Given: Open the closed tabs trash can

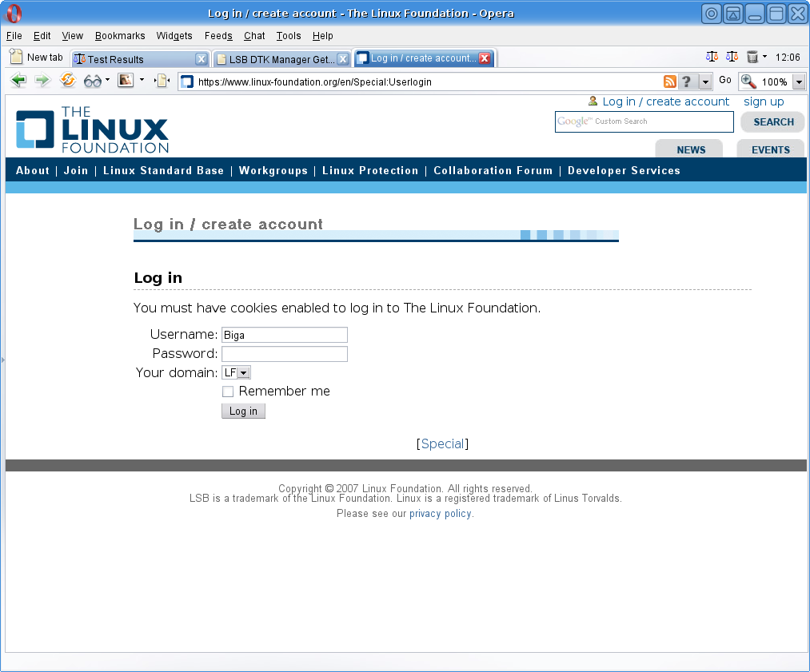Looking at the screenshot, I should pos(752,57).
